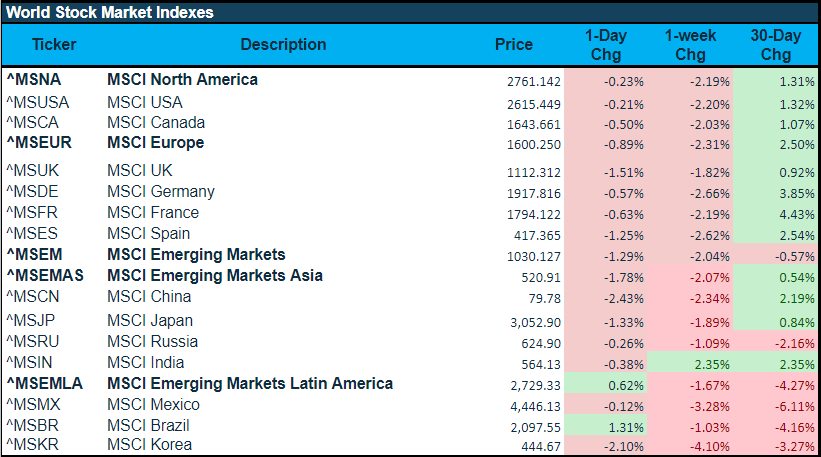Screen dimensions: 821x457
Task: Sort by the Price column header
Action: [514, 44]
